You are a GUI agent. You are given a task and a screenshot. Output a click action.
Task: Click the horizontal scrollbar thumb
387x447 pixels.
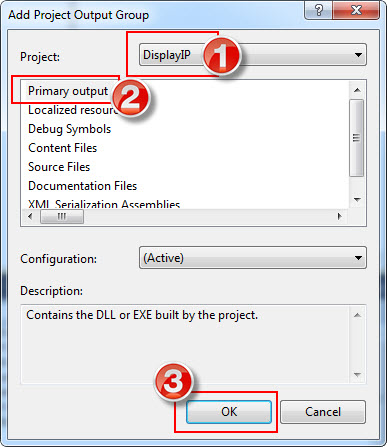pos(62,217)
